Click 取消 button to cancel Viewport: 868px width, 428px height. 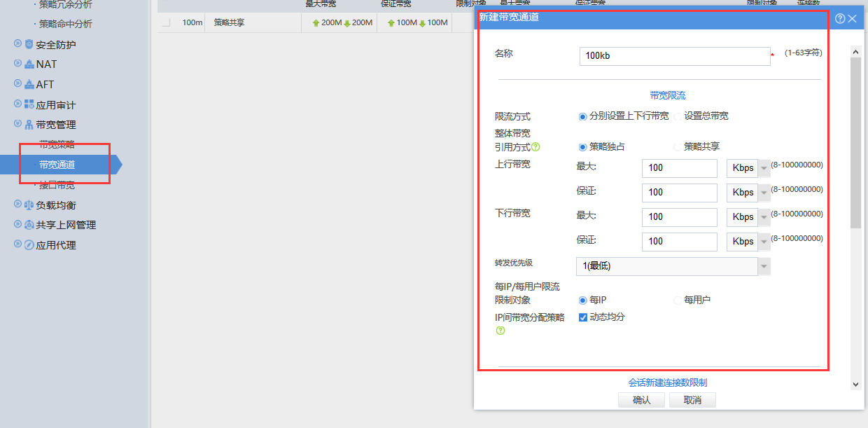[692, 400]
